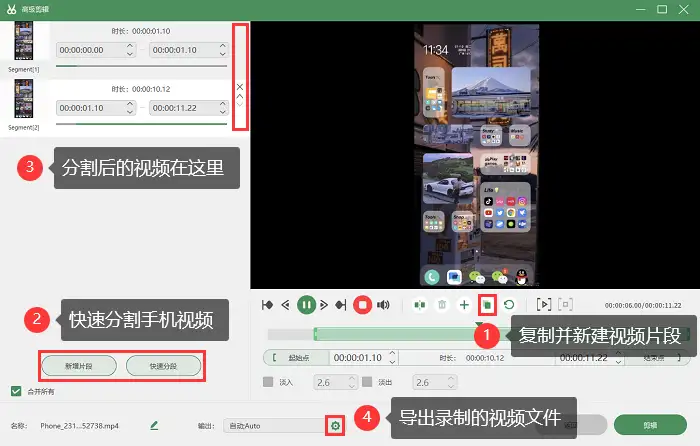The image size is (700, 446).
Task: Move Segment[2] up in the list
Action: 240,96
